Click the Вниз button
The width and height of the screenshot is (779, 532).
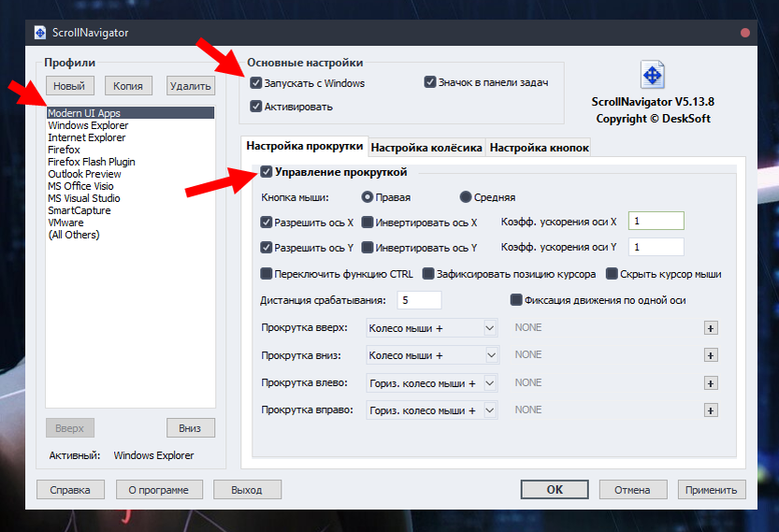coord(190,428)
